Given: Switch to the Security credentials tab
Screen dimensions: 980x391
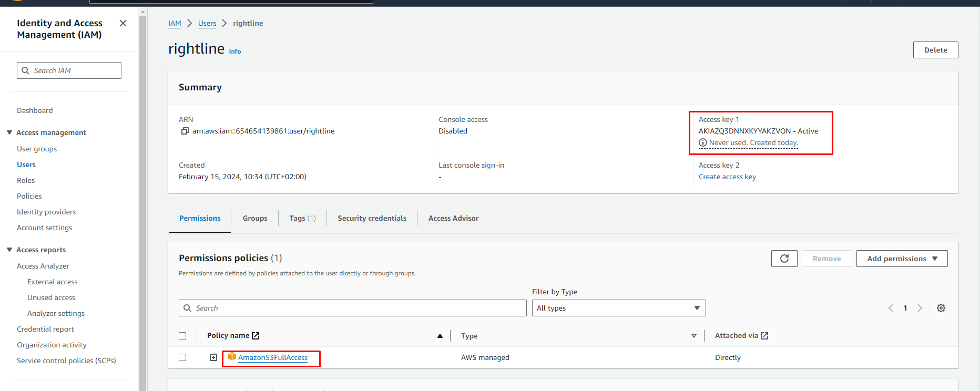Looking at the screenshot, I should pos(372,218).
